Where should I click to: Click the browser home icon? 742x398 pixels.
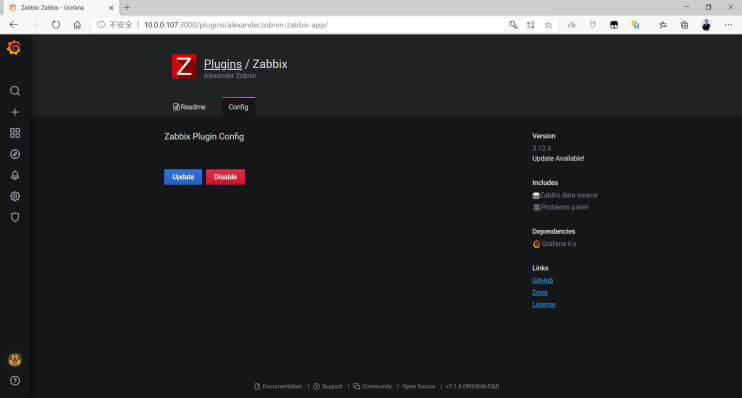pos(77,25)
